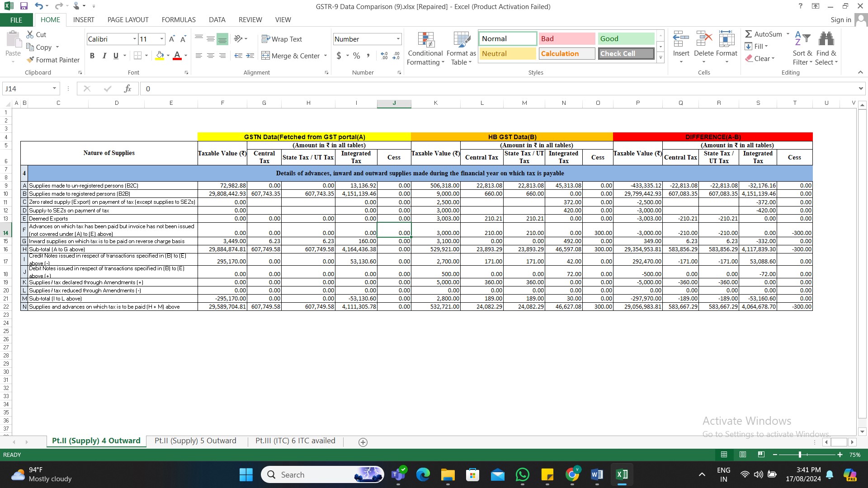The height and width of the screenshot is (488, 868).
Task: Click the Cut scissors command
Action: tap(36, 34)
